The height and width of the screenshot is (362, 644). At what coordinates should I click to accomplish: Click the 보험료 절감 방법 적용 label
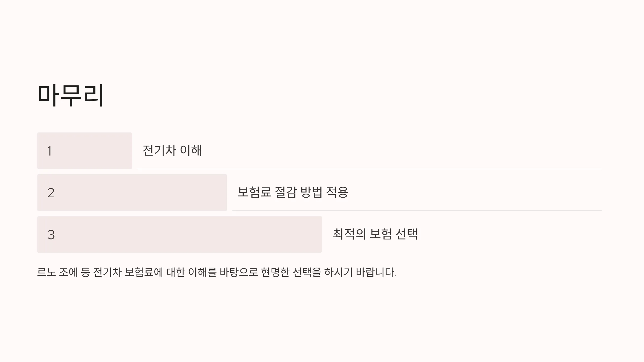point(293,192)
